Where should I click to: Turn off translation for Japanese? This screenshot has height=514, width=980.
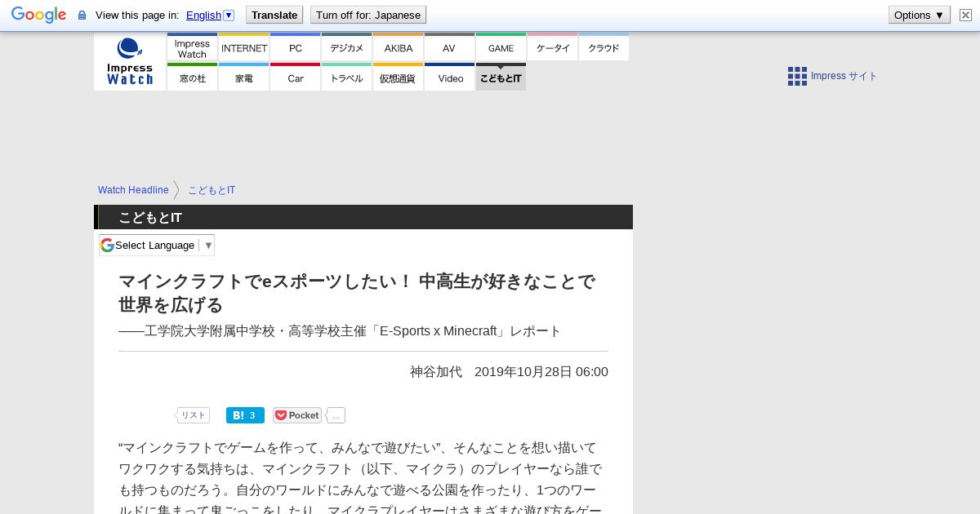pos(368,15)
